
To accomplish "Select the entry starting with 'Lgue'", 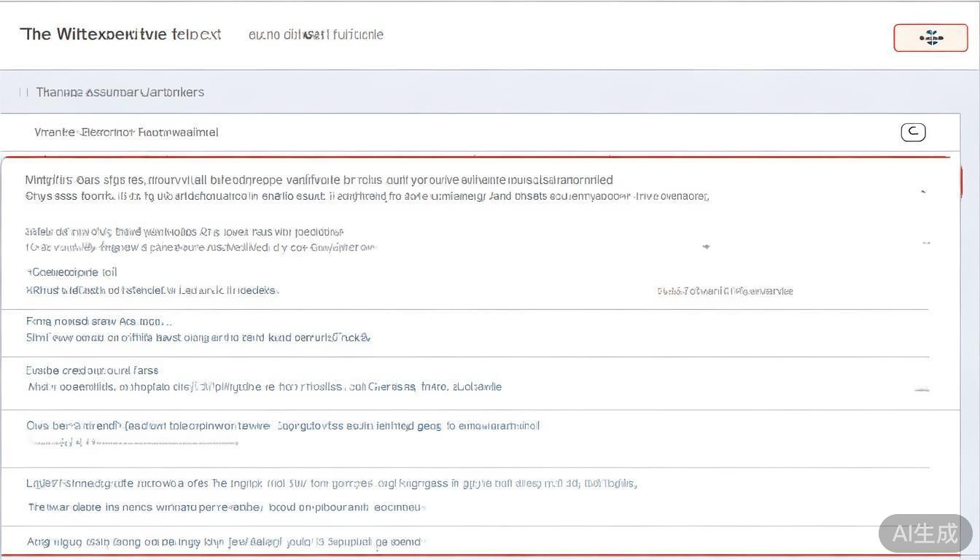I will pos(332,483).
